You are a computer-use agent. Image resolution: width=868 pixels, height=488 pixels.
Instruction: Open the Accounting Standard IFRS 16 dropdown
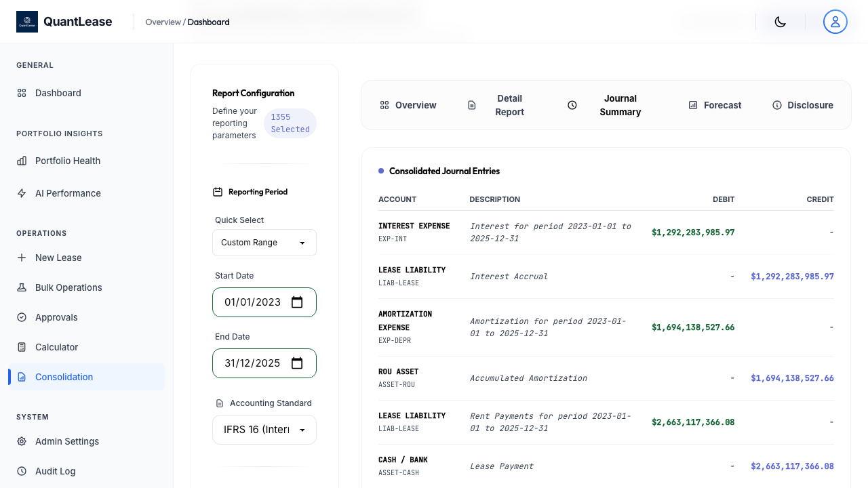point(264,430)
